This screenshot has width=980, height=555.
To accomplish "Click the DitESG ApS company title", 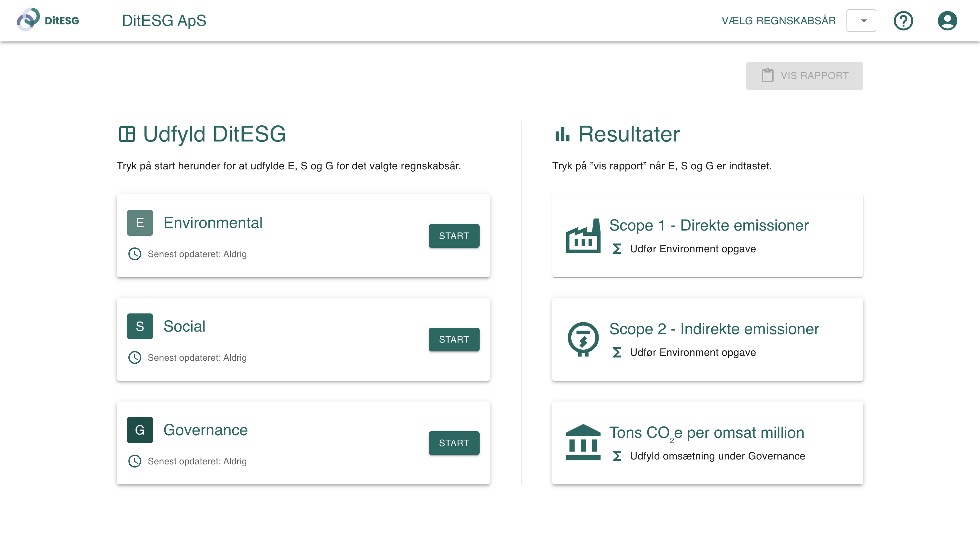I will [164, 21].
